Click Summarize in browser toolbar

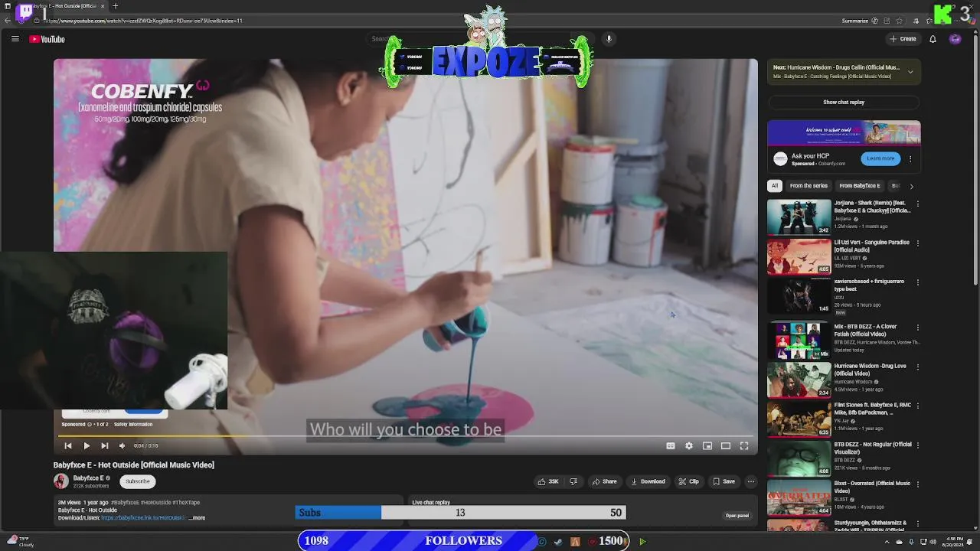pyautogui.click(x=854, y=21)
